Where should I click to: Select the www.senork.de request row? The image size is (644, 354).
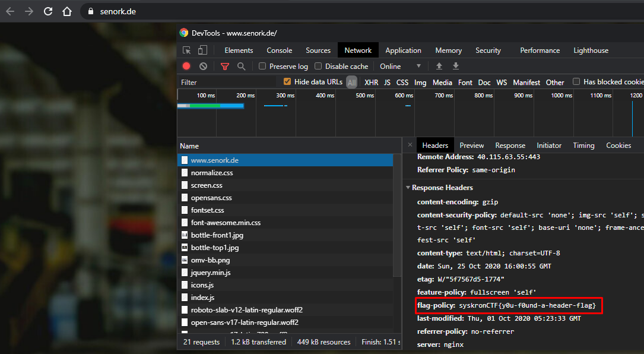285,160
